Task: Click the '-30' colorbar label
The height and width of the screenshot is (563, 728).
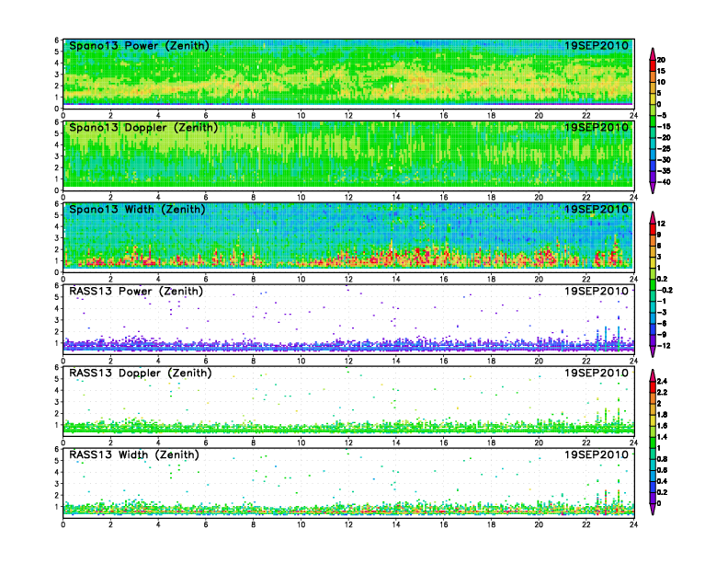Action: [x=664, y=160]
